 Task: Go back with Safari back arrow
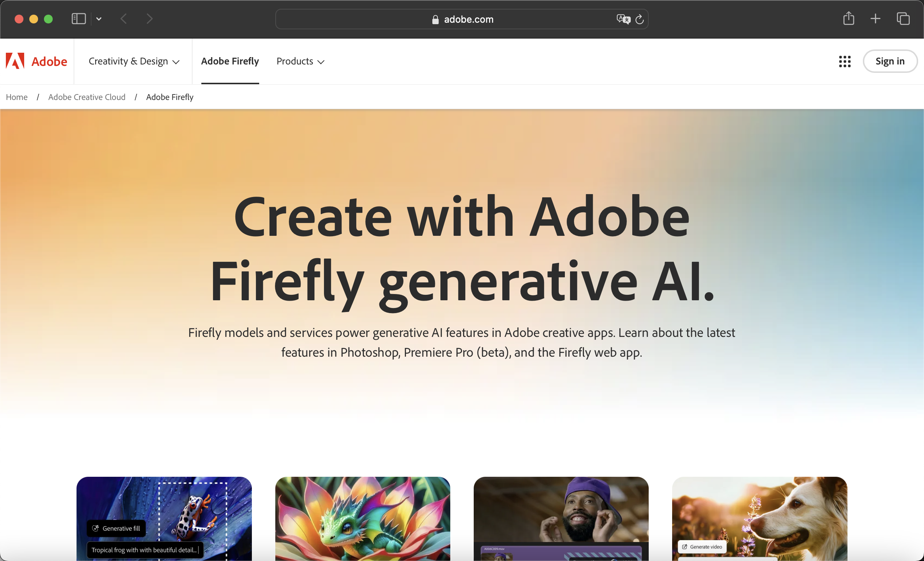[124, 19]
